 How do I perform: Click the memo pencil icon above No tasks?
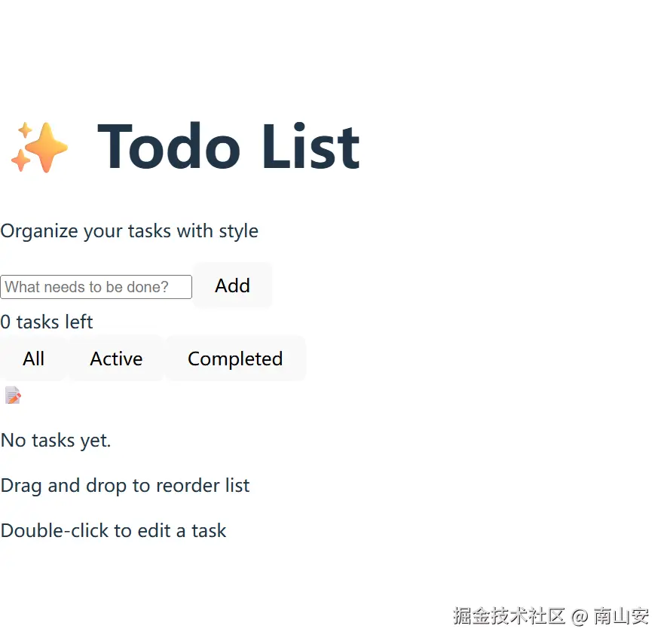13,395
